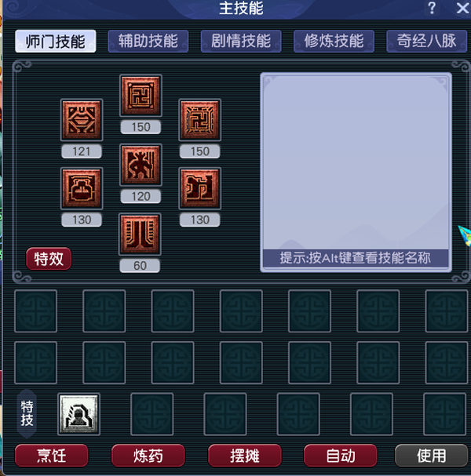Open the 奇经八脉 tab
Screen dimensions: 471x476
pyautogui.click(x=426, y=41)
